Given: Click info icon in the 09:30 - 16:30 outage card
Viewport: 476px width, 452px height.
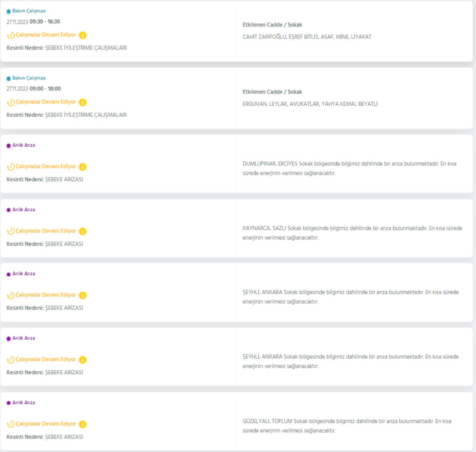Looking at the screenshot, I should 83,35.
